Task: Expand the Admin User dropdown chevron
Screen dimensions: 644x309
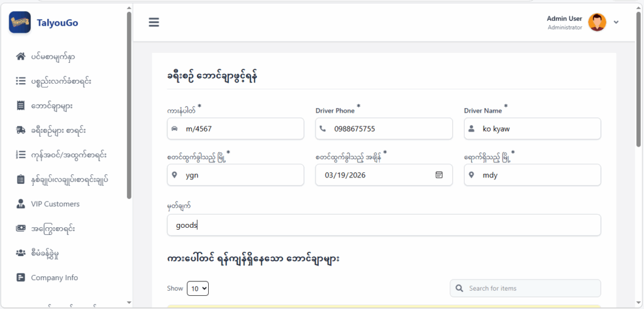Action: click(616, 23)
